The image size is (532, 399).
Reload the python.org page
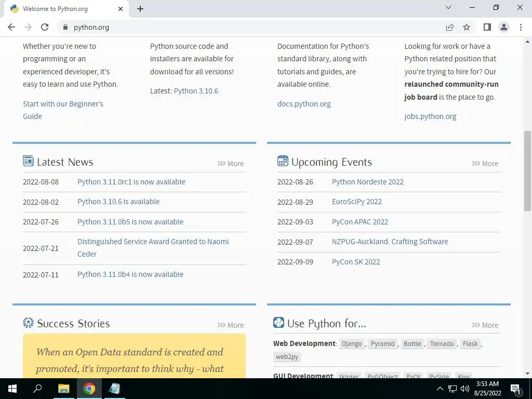45,27
